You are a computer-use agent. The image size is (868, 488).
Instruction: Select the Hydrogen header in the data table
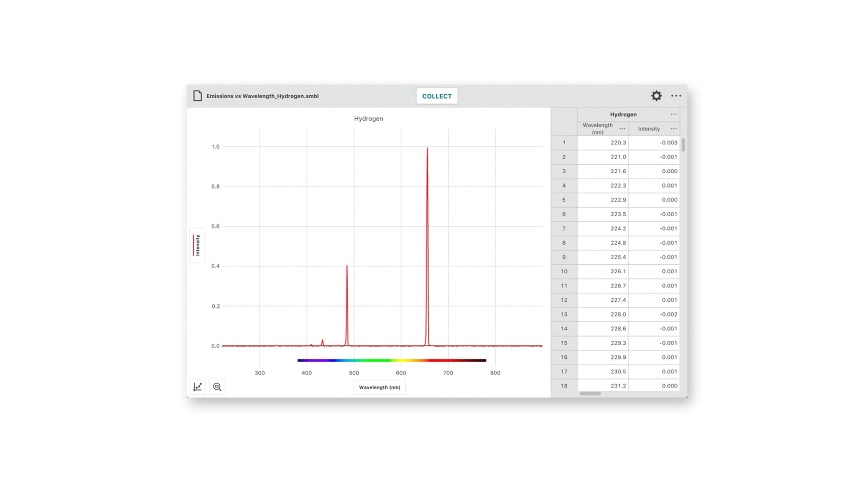coord(623,115)
